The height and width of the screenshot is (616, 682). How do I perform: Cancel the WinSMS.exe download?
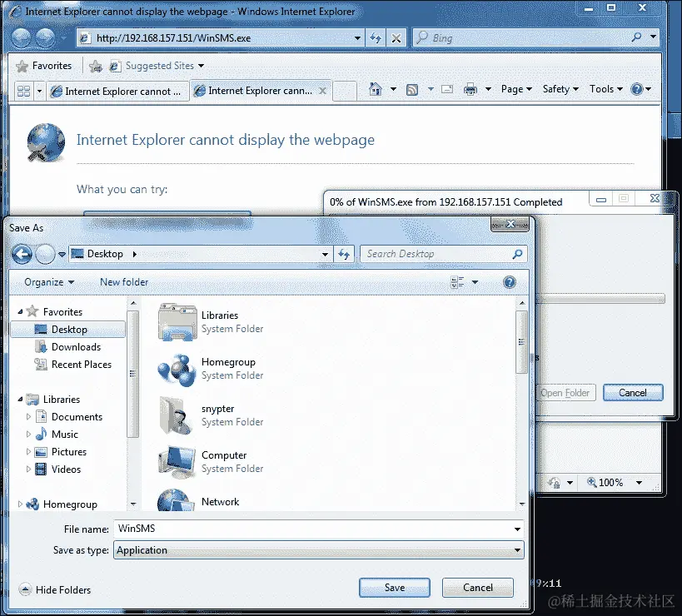tap(633, 393)
